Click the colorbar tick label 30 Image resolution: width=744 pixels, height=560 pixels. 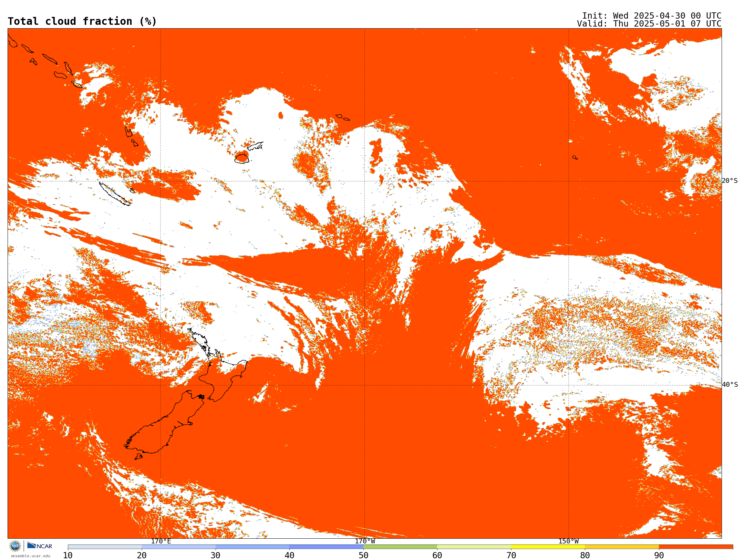(216, 555)
